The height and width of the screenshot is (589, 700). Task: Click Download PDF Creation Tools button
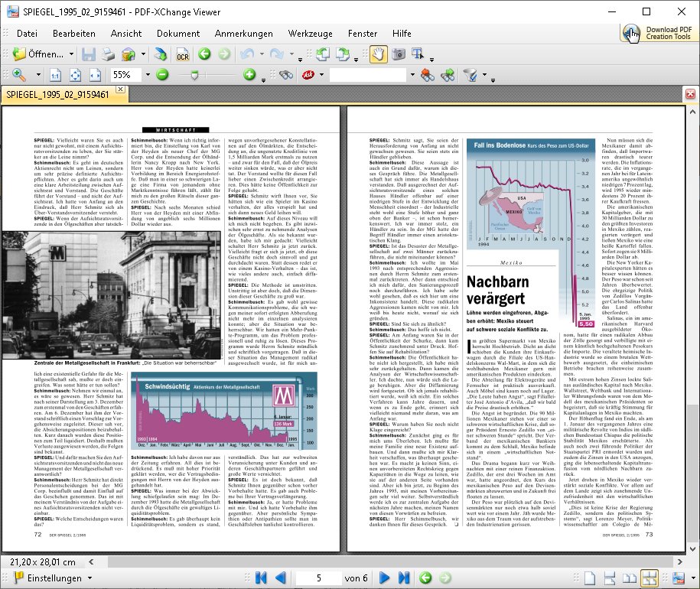tap(658, 33)
